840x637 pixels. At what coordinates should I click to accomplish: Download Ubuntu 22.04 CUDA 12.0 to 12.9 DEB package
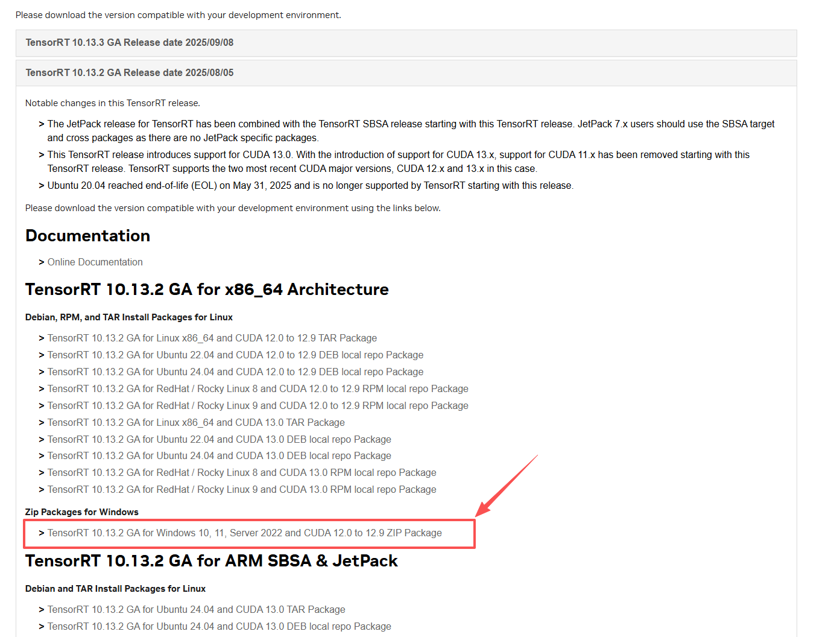coord(235,355)
